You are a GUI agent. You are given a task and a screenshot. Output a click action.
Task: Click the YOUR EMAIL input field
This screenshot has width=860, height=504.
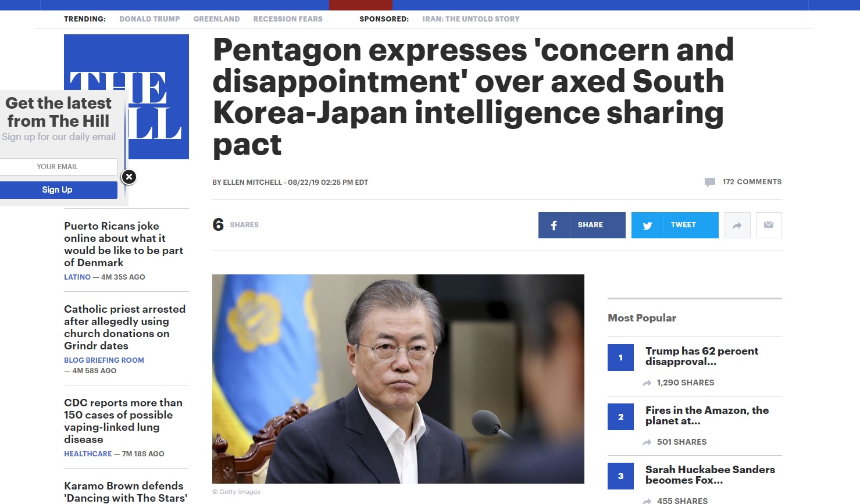tap(58, 167)
